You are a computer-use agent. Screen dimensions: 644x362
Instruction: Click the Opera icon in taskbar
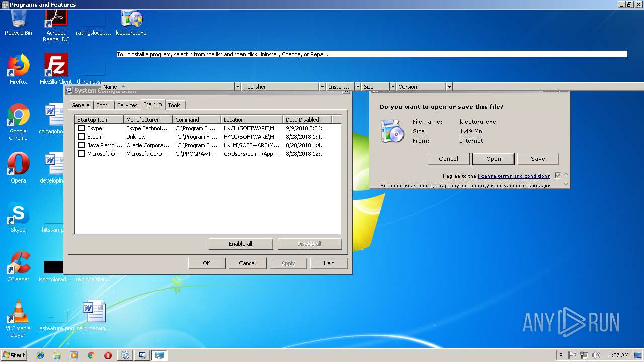coord(108,355)
